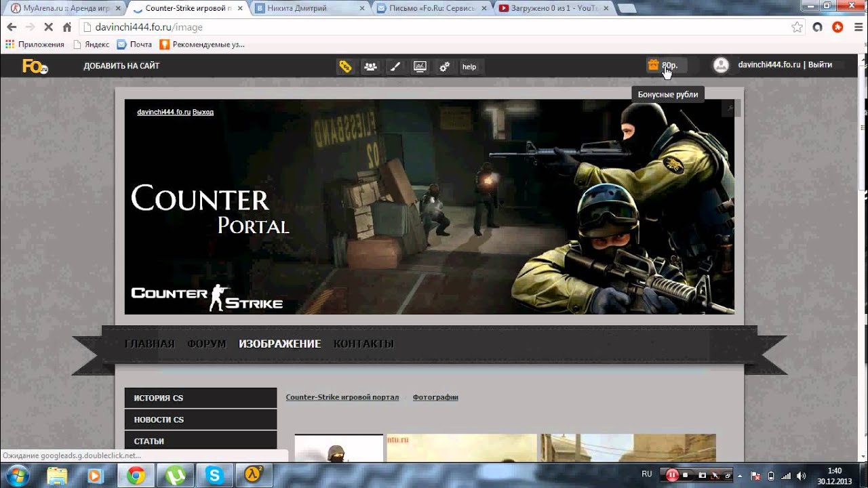
Task: Open Windows Explorer from the taskbar
Action: (x=57, y=475)
